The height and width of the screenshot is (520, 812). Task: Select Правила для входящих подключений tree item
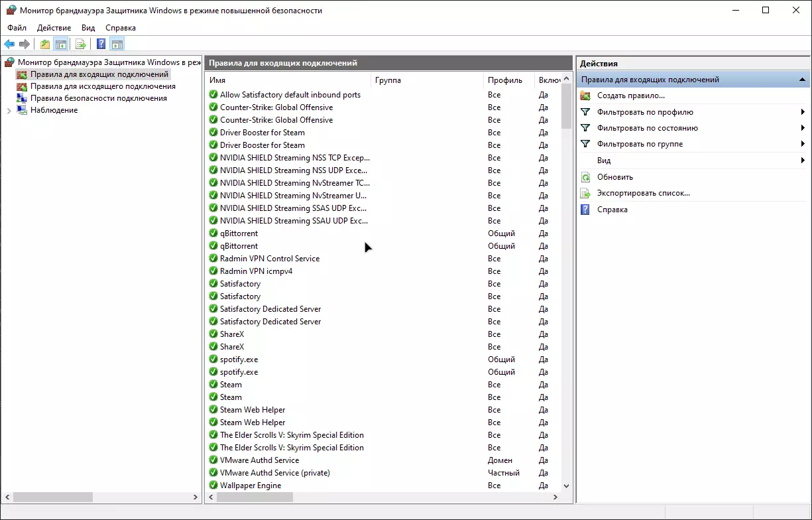pos(99,74)
